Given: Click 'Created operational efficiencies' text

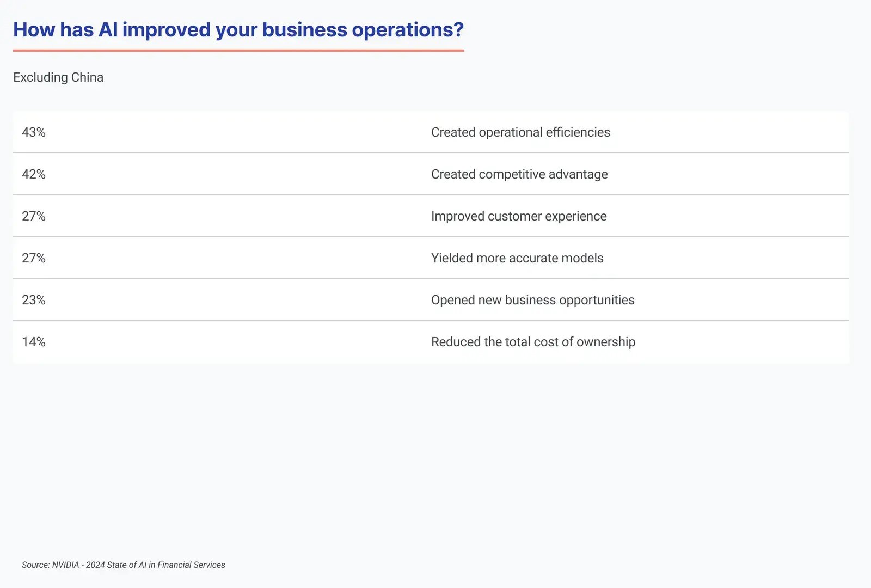Looking at the screenshot, I should click(520, 132).
